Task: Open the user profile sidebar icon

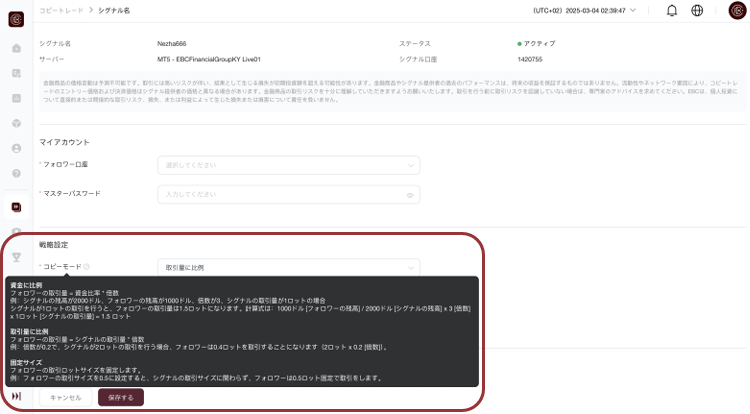Action: click(16, 148)
